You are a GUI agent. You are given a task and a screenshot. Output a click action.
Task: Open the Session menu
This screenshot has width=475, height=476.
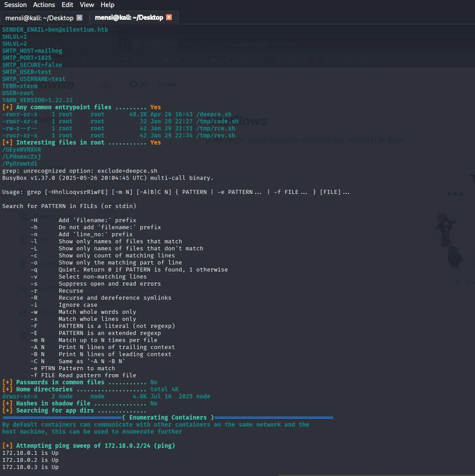(15, 5)
